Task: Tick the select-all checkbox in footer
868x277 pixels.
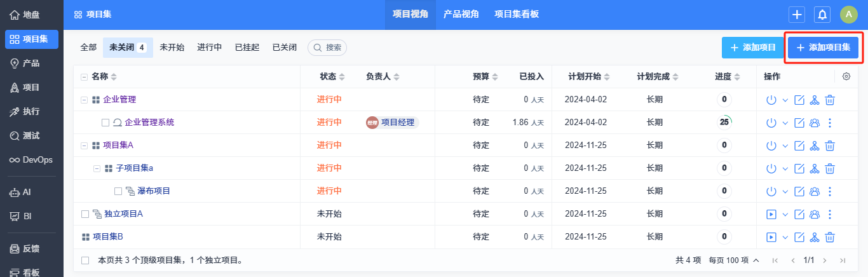Action: 85,260
